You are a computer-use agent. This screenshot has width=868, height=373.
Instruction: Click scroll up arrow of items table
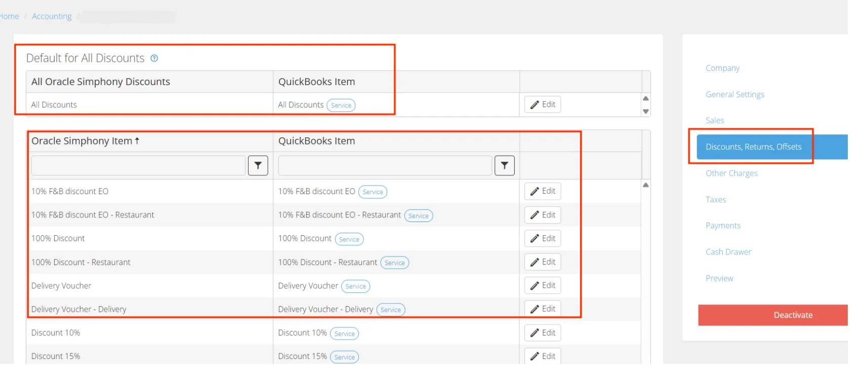coord(646,185)
